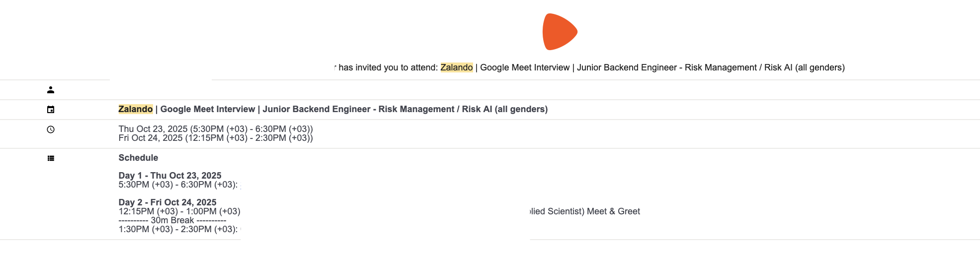Click the orange Zalando logo
The image size is (980, 253).
pyautogui.click(x=560, y=32)
